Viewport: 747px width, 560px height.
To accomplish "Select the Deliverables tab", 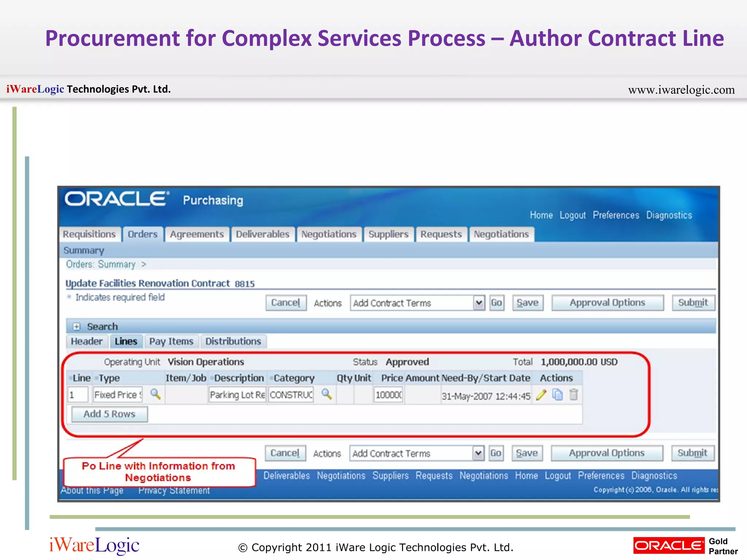I will (263, 234).
